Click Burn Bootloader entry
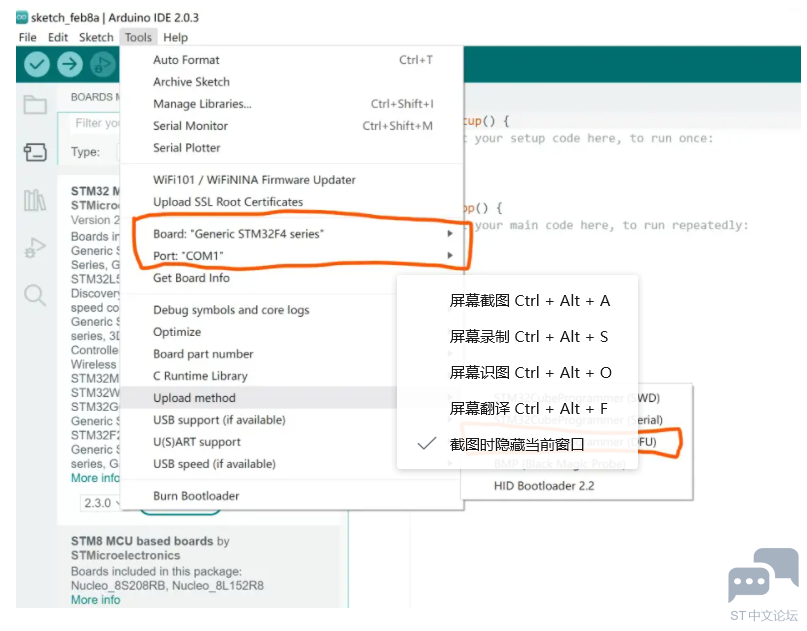 point(292,496)
